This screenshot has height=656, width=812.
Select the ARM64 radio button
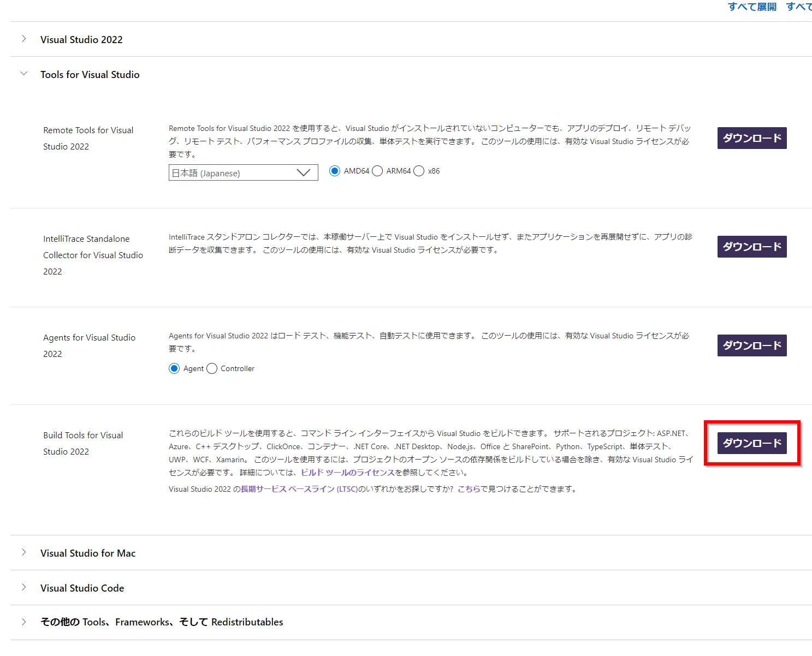pos(377,170)
